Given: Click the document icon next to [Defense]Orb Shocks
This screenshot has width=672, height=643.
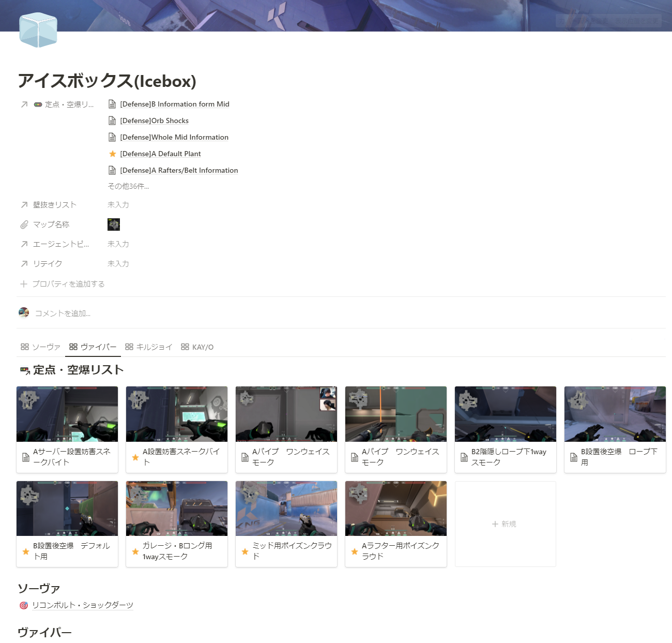Looking at the screenshot, I should pyautogui.click(x=112, y=121).
